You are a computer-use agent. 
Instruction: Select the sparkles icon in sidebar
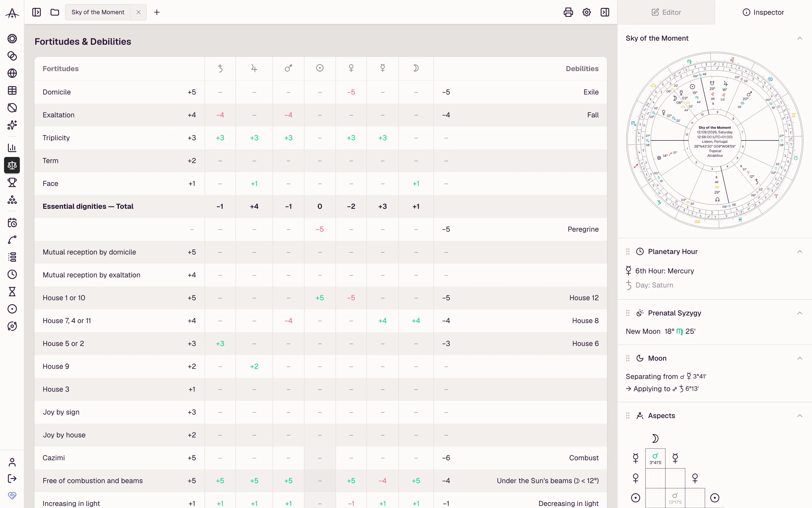tap(12, 125)
